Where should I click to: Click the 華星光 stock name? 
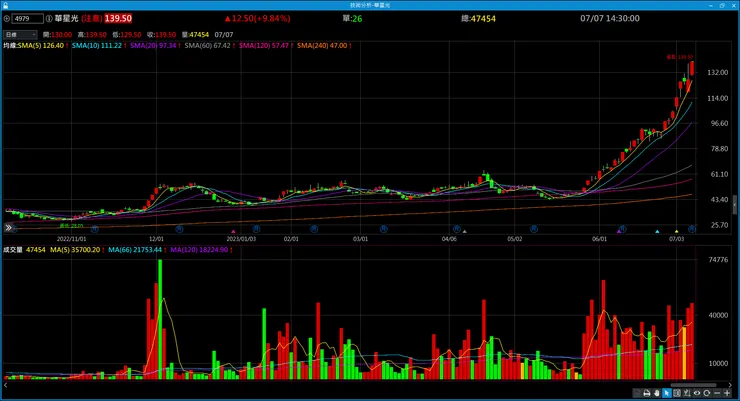click(67, 18)
